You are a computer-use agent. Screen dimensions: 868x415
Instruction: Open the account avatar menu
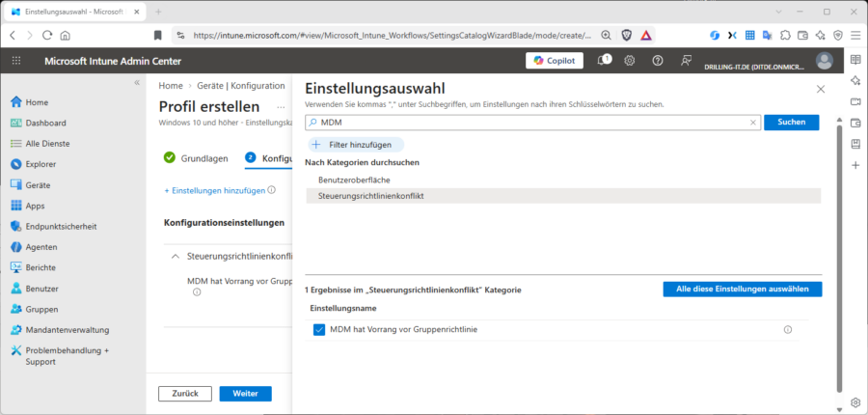[825, 61]
